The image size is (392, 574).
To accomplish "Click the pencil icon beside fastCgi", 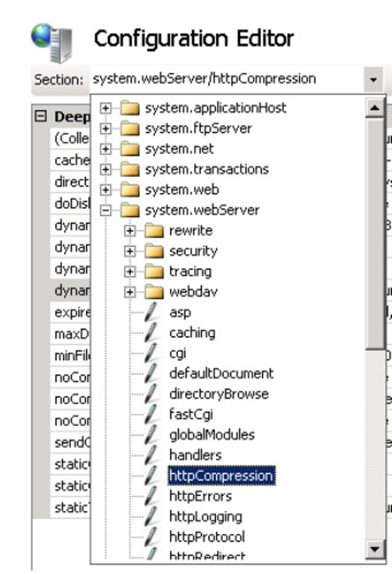I will (151, 414).
